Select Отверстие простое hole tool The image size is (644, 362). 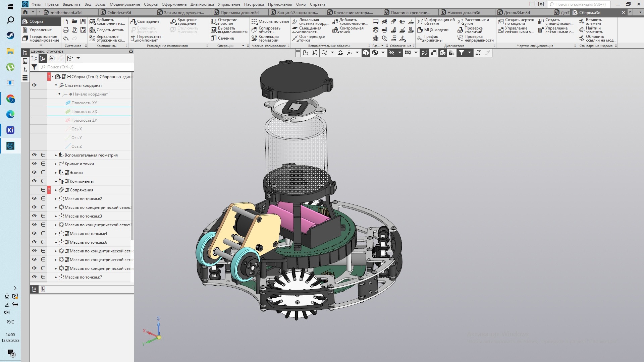(x=224, y=21)
